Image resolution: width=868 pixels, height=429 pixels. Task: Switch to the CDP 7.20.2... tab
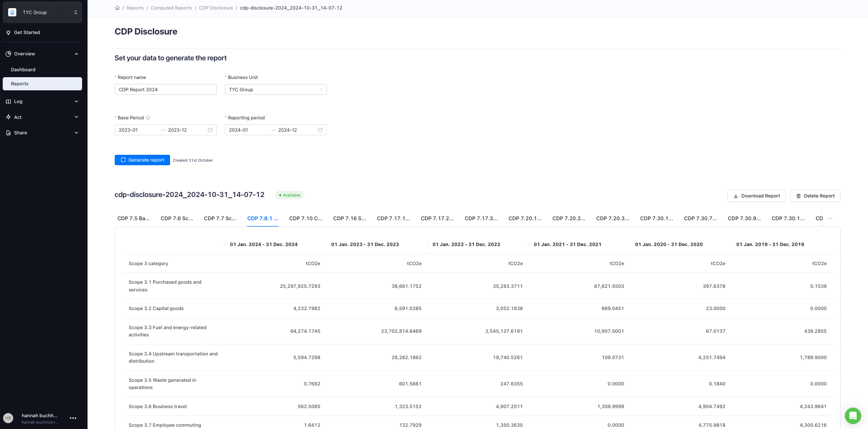569,218
